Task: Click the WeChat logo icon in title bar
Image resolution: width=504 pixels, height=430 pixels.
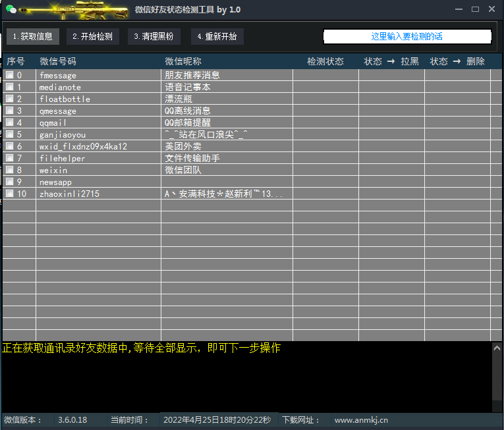Action: tap(11, 9)
